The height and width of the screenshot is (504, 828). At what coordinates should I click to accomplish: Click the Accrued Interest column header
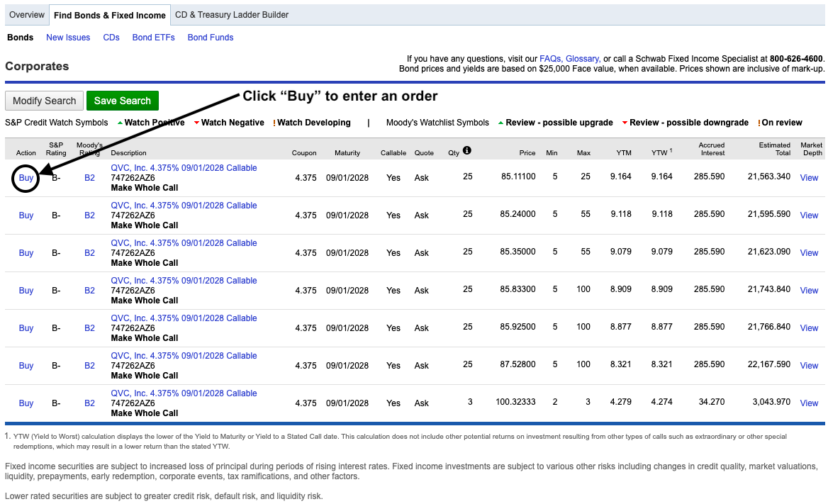point(712,149)
